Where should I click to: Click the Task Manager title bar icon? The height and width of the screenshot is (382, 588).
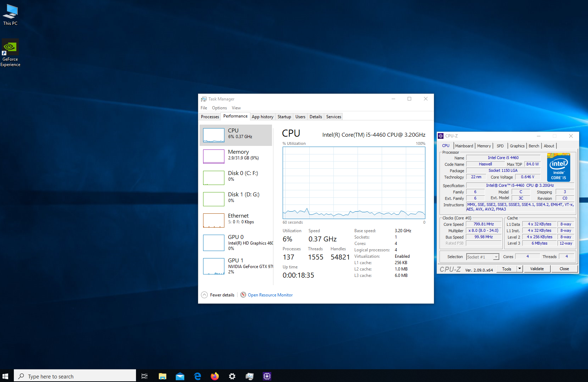(203, 99)
